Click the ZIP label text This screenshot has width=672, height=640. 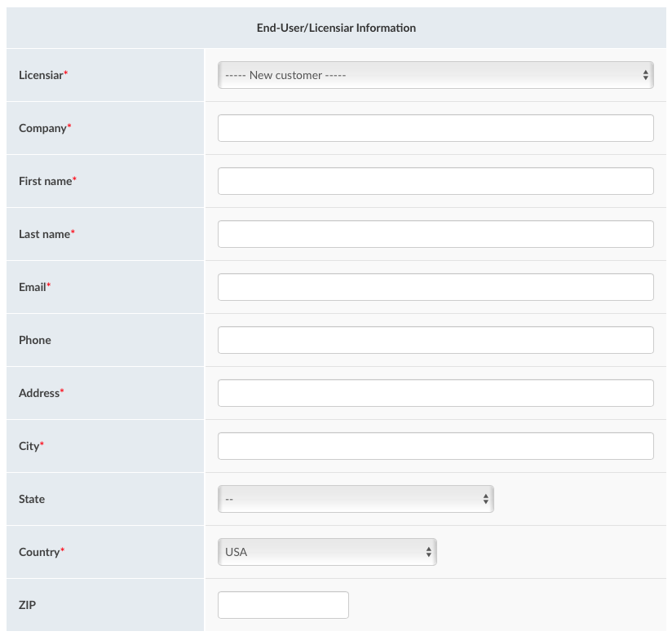27,605
